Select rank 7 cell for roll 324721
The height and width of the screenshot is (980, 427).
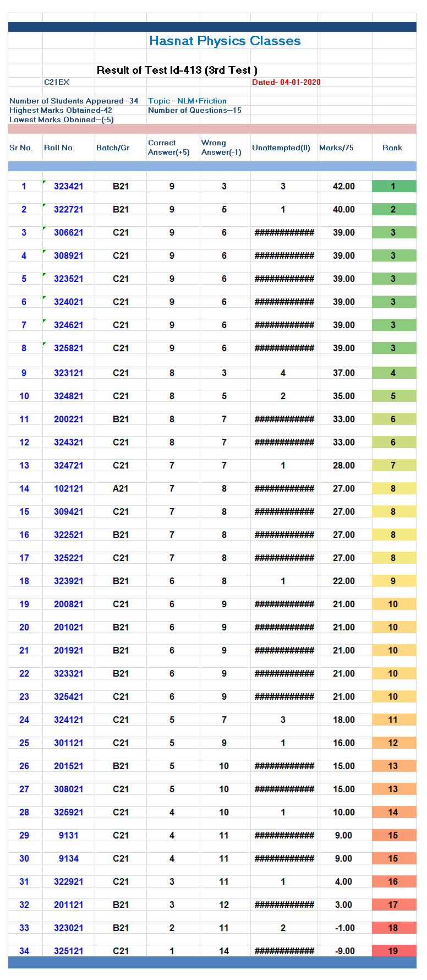click(x=394, y=465)
